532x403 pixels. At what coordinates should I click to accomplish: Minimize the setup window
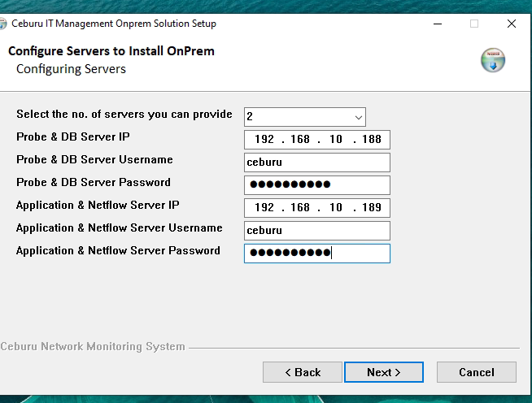pyautogui.click(x=438, y=24)
